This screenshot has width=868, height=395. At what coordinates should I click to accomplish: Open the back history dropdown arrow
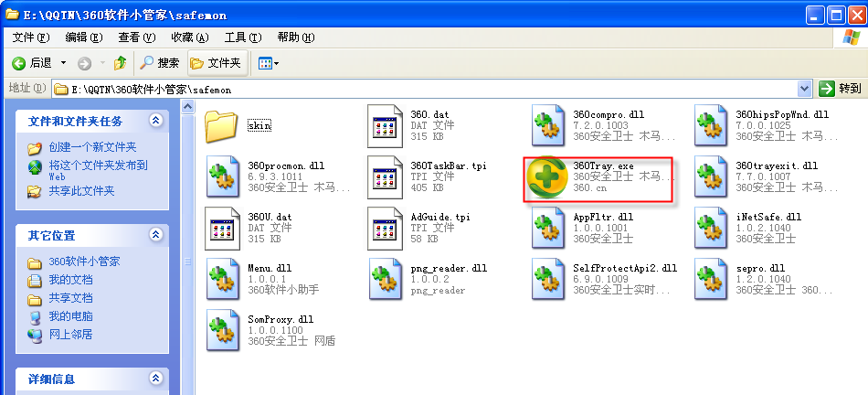coord(63,63)
